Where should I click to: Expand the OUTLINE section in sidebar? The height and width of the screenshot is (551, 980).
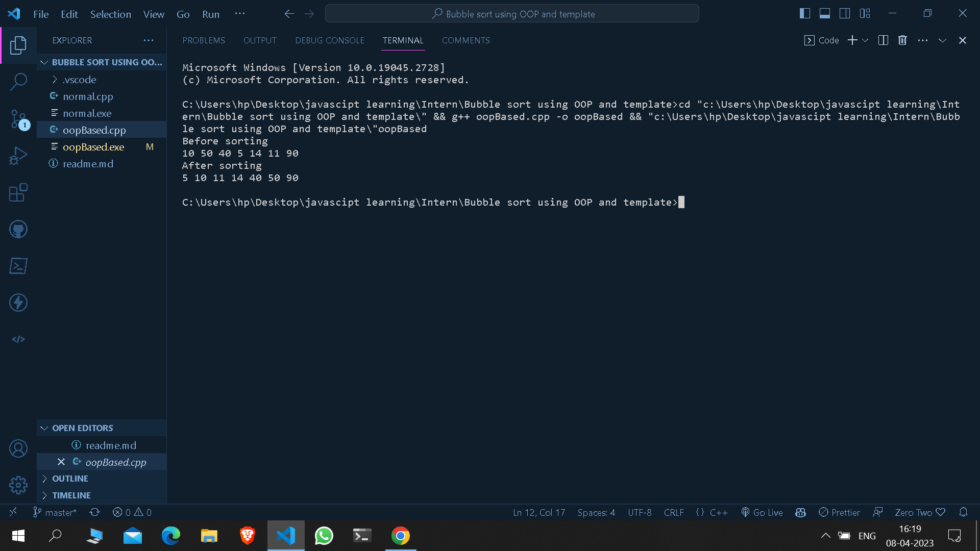coord(69,479)
